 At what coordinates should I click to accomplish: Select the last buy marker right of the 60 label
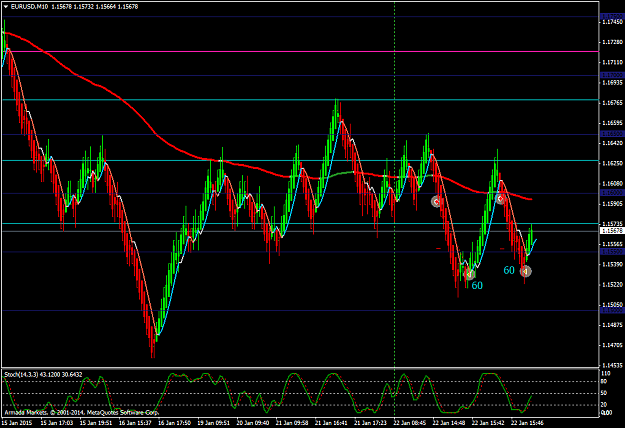[526, 271]
